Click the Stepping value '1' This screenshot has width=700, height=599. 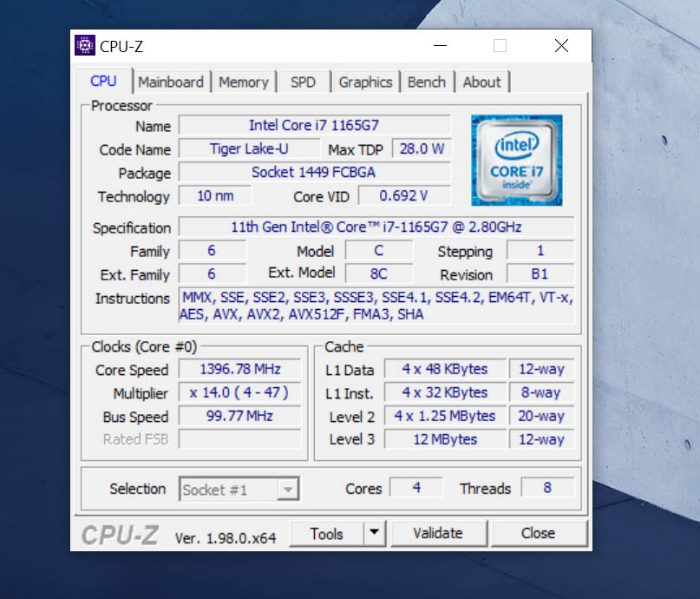[x=540, y=251]
